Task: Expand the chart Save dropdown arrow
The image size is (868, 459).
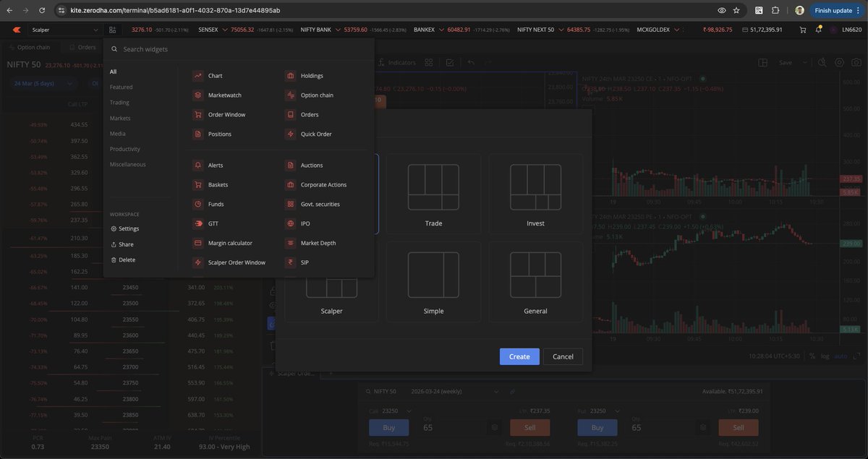Action: [804, 63]
